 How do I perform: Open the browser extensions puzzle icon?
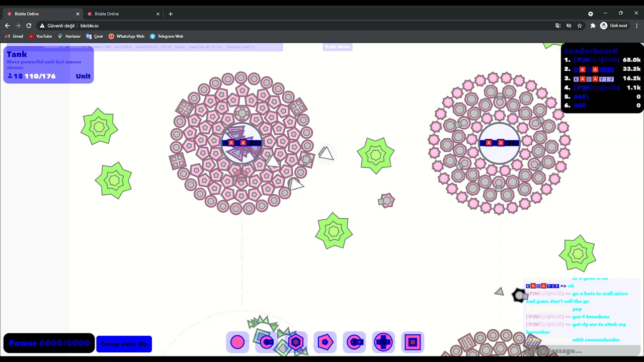[x=593, y=26]
